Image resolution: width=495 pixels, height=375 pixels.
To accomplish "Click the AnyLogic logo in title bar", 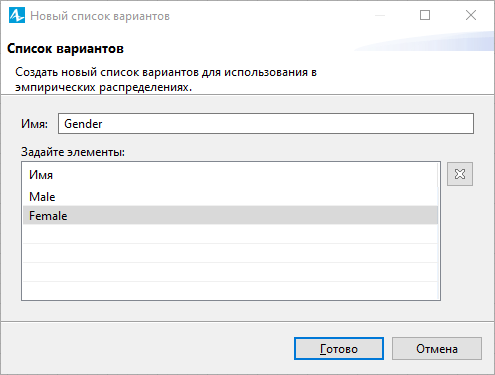I will 17,15.
